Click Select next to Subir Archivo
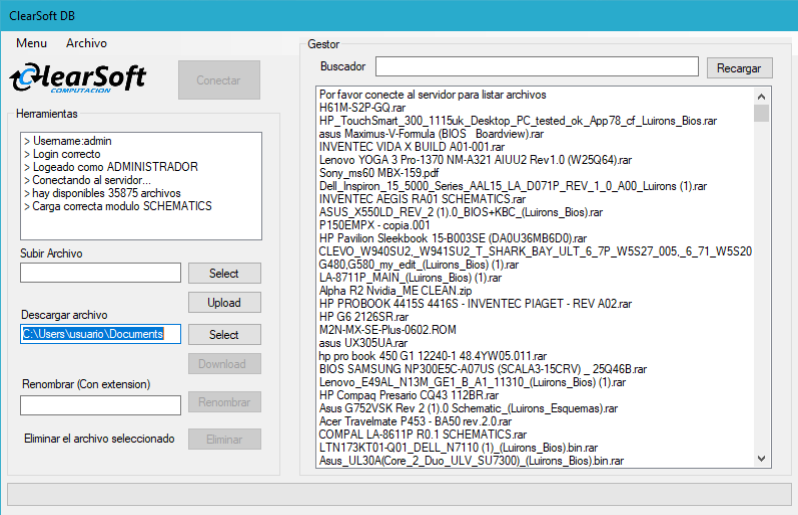Image resolution: width=798 pixels, height=515 pixels. click(224, 273)
